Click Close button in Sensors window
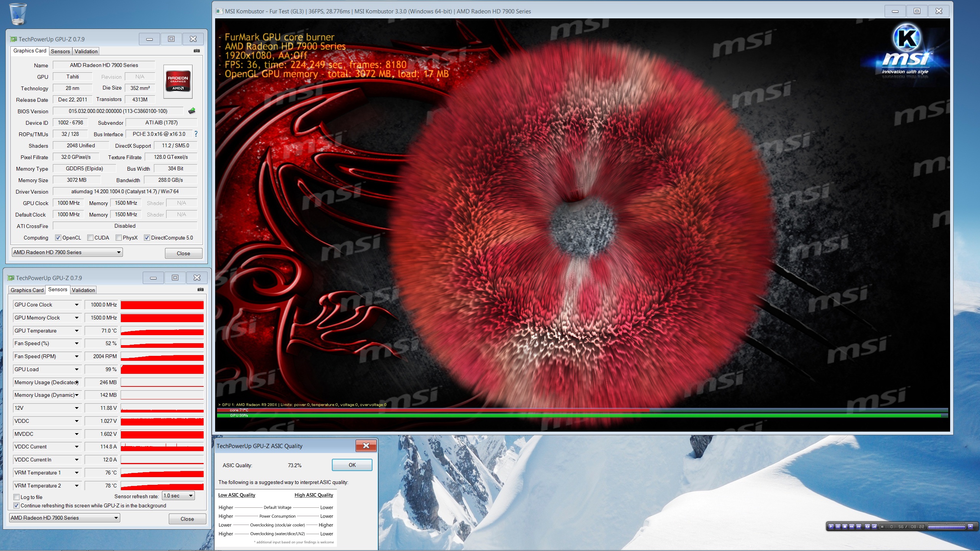This screenshot has height=551, width=980. pyautogui.click(x=187, y=519)
